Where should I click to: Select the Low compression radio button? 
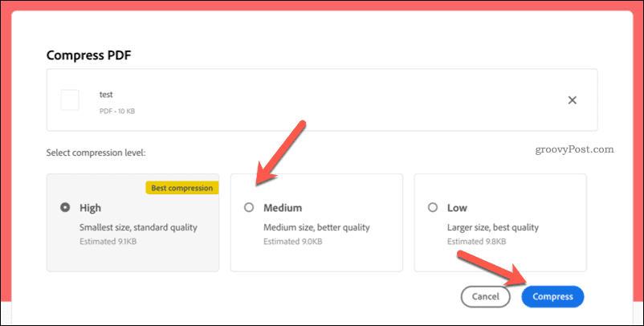432,207
